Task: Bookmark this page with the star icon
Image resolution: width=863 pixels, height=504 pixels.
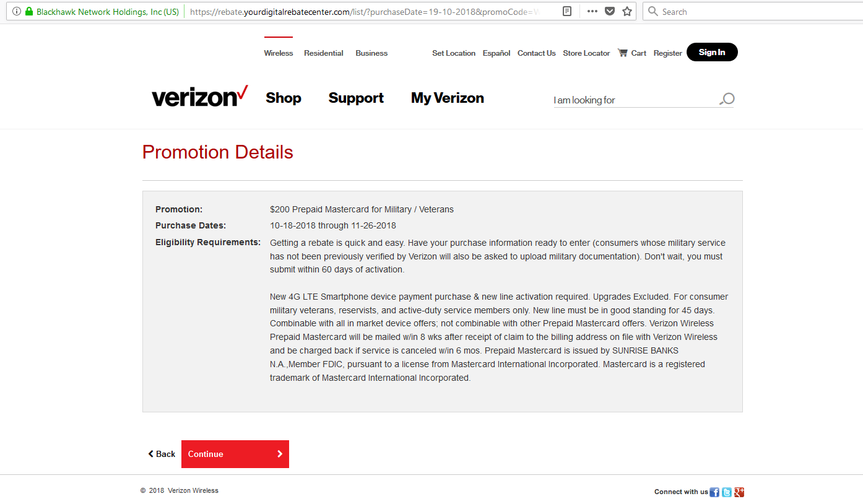Action: point(627,11)
